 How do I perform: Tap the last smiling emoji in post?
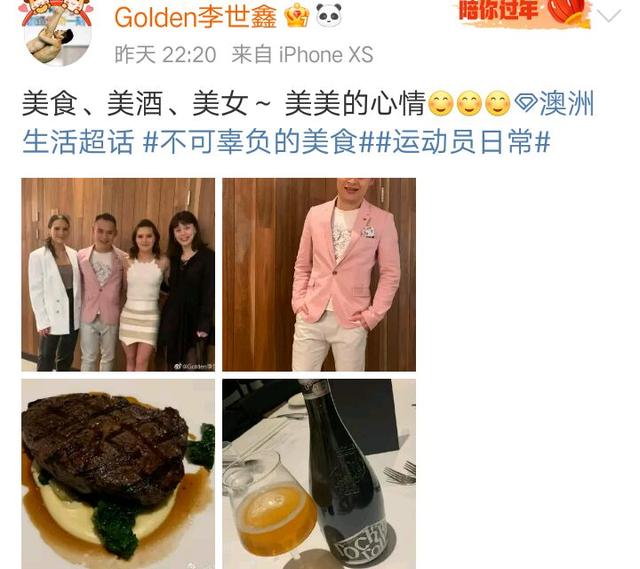tap(497, 103)
